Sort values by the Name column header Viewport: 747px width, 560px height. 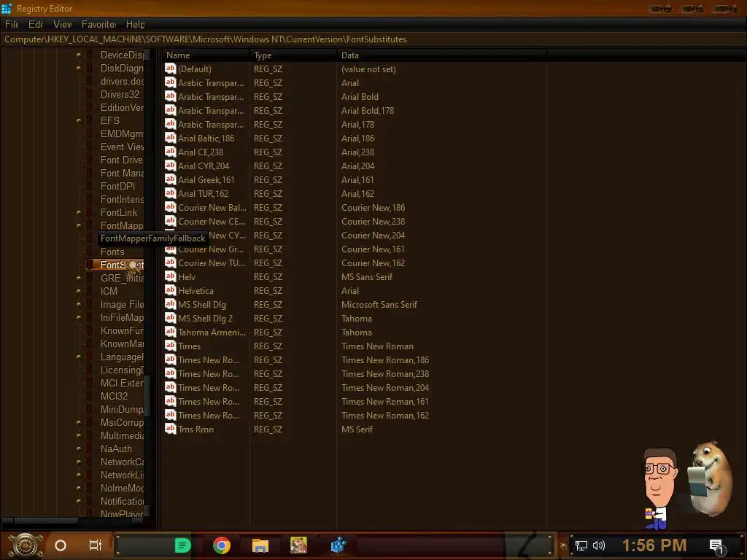[x=206, y=55]
